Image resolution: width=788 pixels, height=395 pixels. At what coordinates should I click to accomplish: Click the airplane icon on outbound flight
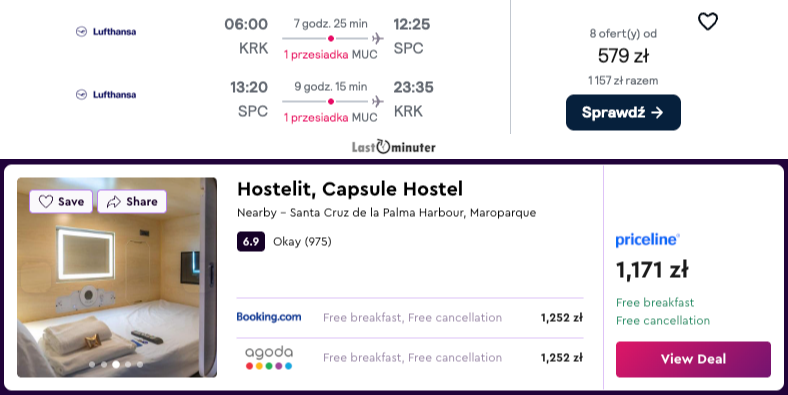(x=377, y=38)
